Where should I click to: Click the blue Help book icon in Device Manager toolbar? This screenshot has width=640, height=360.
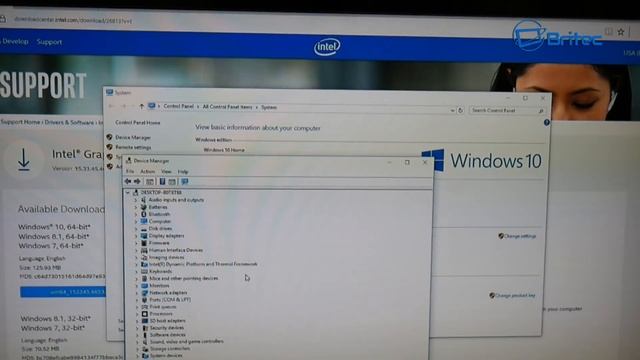pyautogui.click(x=162, y=182)
